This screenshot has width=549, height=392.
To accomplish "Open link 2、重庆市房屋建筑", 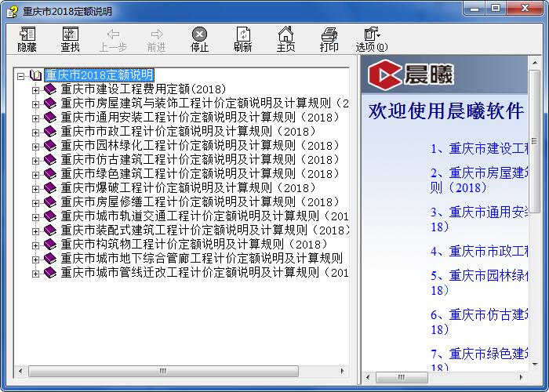I will 479,180.
